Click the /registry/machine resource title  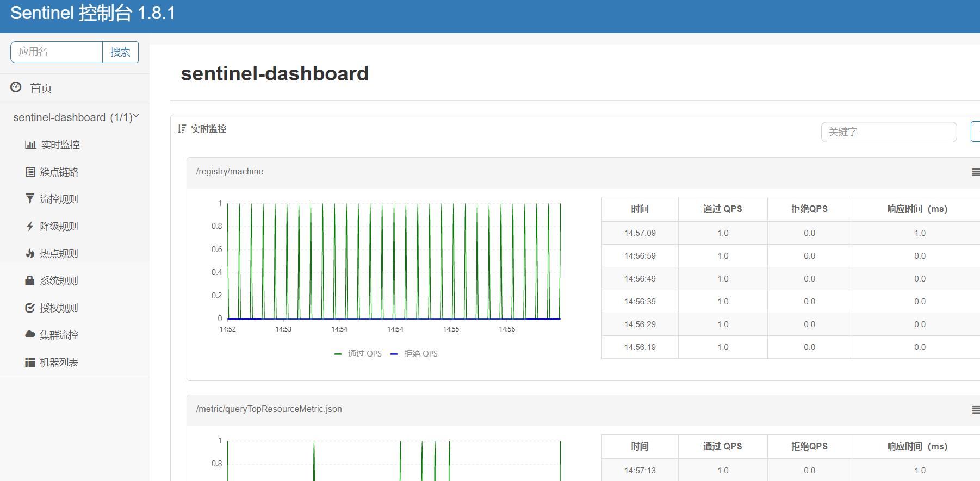click(x=230, y=171)
